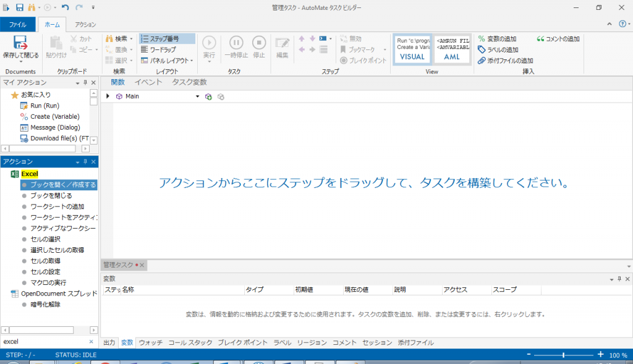Select Run Macro (マクロの実行) action

(48, 282)
